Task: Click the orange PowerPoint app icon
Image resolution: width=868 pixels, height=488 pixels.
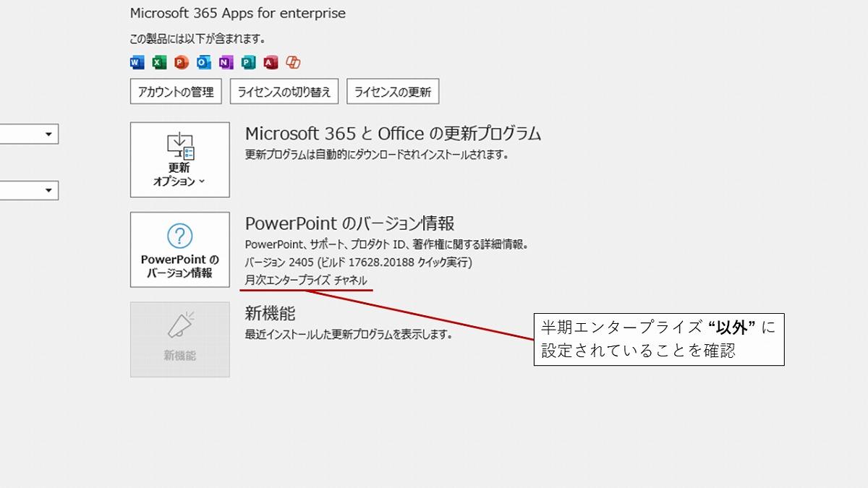Action: coord(182,63)
